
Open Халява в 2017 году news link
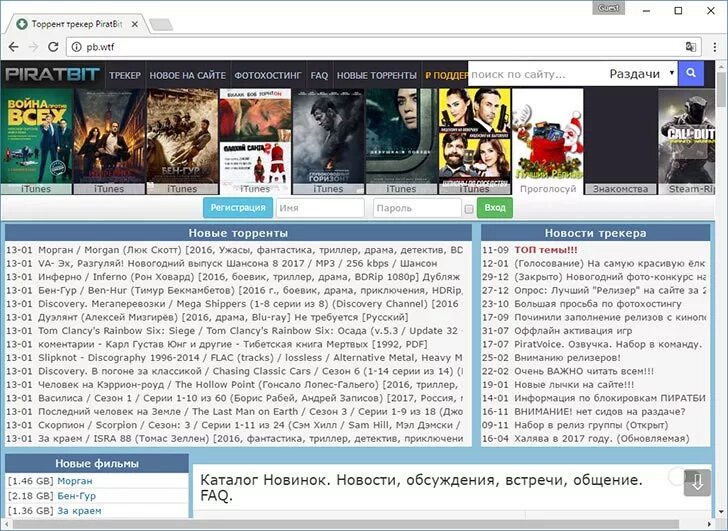602,439
